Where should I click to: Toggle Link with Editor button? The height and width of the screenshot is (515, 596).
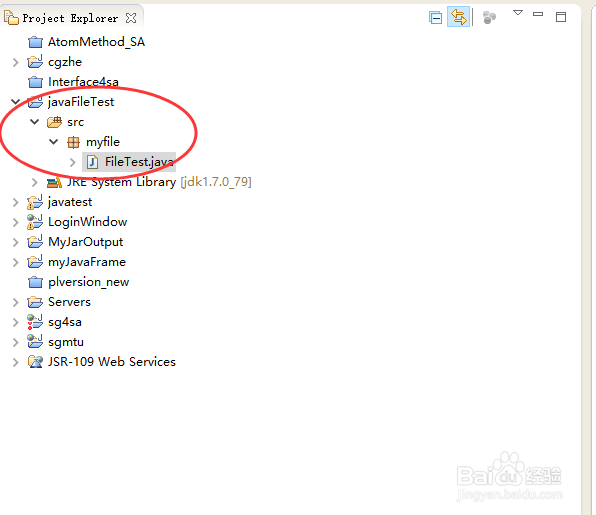click(x=458, y=17)
